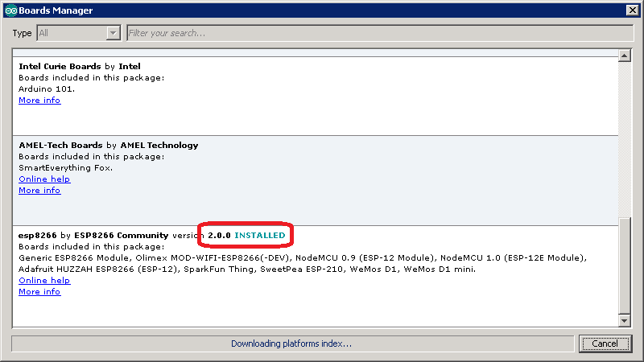
Task: Click the scrollbar down arrow
Action: [625, 321]
